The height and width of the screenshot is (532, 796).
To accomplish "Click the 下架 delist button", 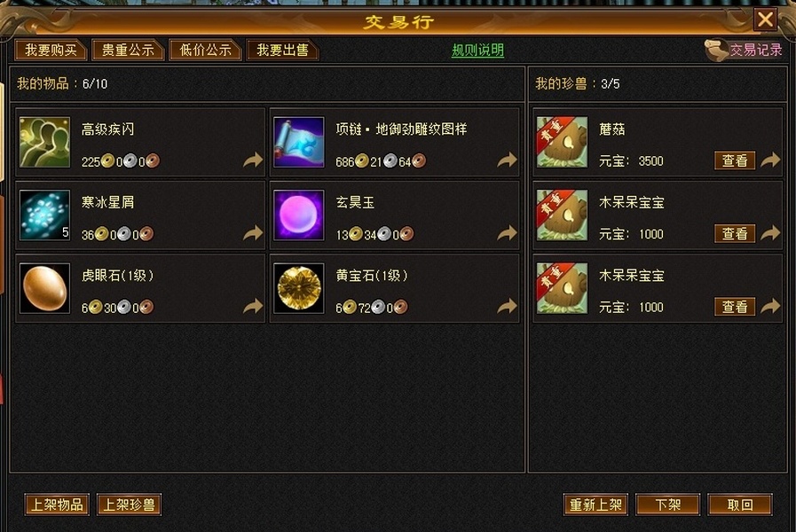I will (x=667, y=505).
